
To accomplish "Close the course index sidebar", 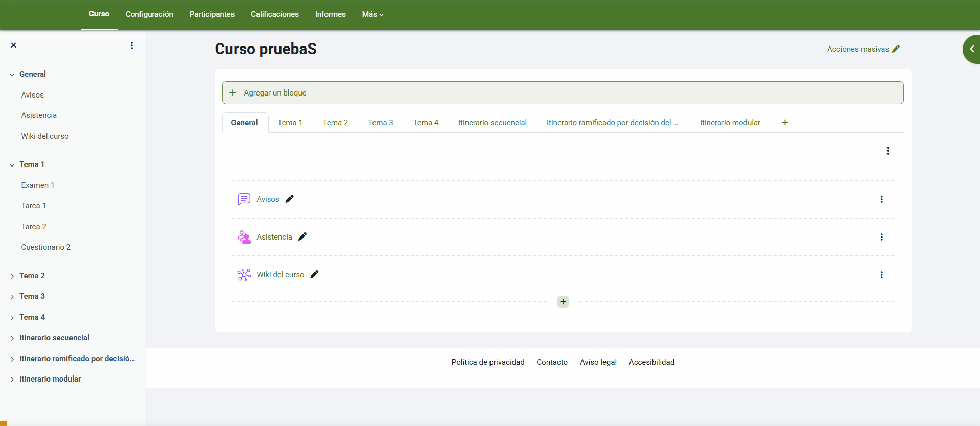I will point(14,45).
